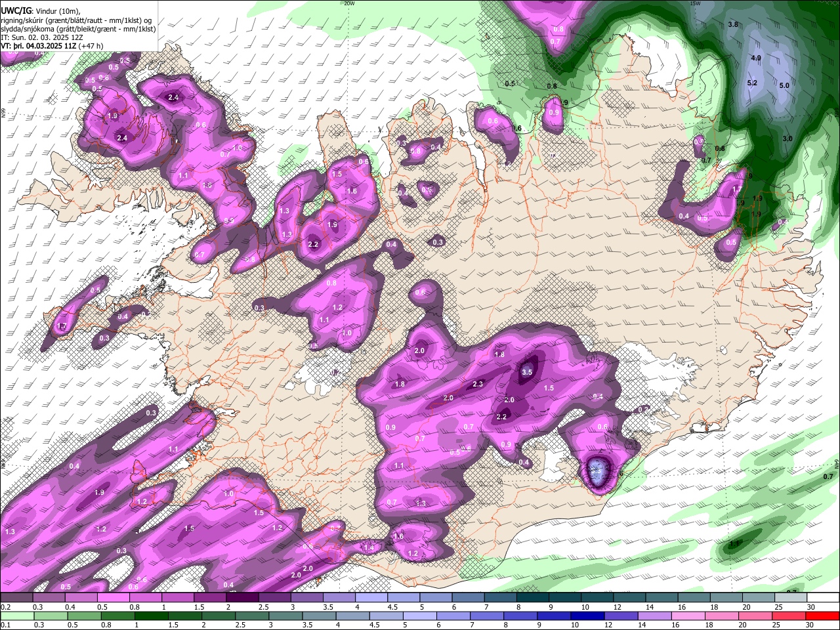Pick the pale gray 25–30 top scale swatch
Screen dimensions: 840x630
(791, 598)
